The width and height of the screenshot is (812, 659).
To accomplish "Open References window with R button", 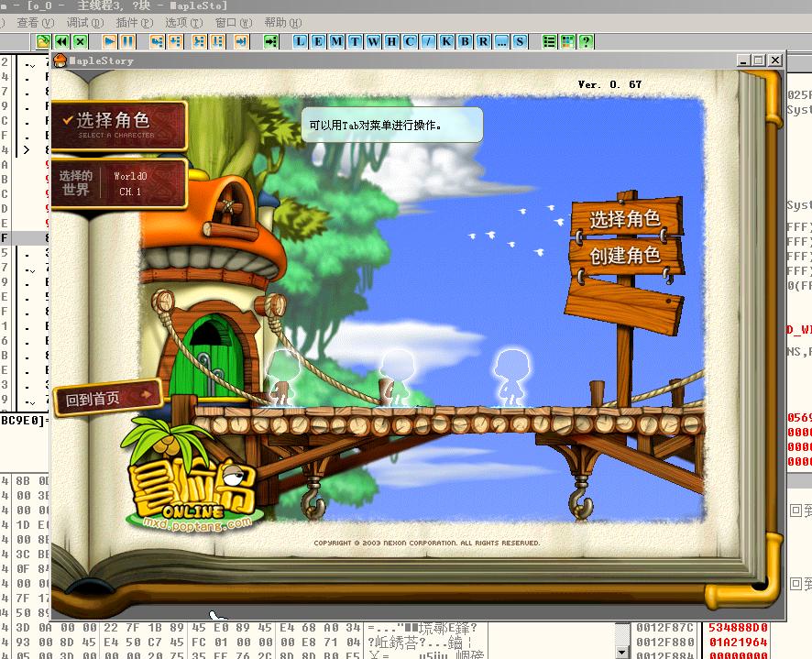I will pos(483,41).
